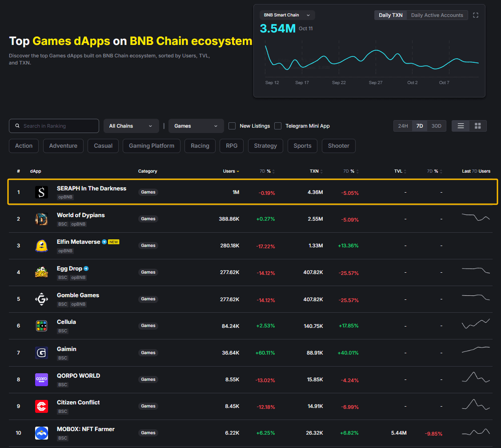Filter by the RPG category button

[x=232, y=146]
